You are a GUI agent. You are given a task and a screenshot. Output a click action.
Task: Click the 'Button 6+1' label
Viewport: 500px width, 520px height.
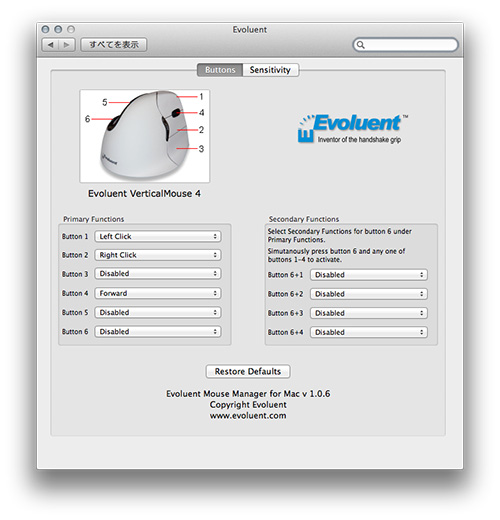tap(286, 275)
